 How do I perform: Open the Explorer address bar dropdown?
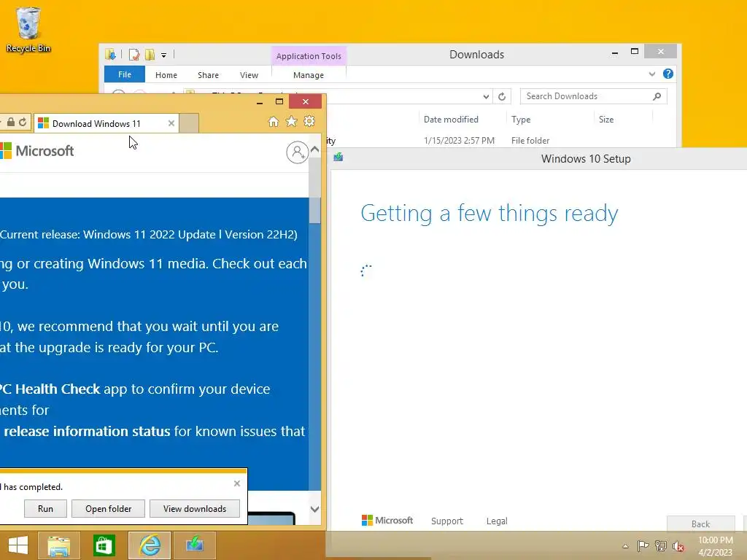[x=486, y=97]
